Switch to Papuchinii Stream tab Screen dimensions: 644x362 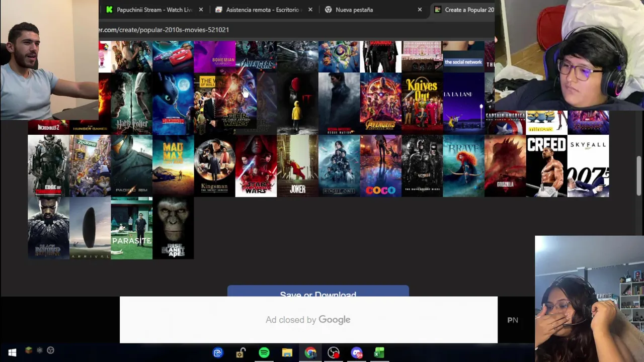click(154, 10)
